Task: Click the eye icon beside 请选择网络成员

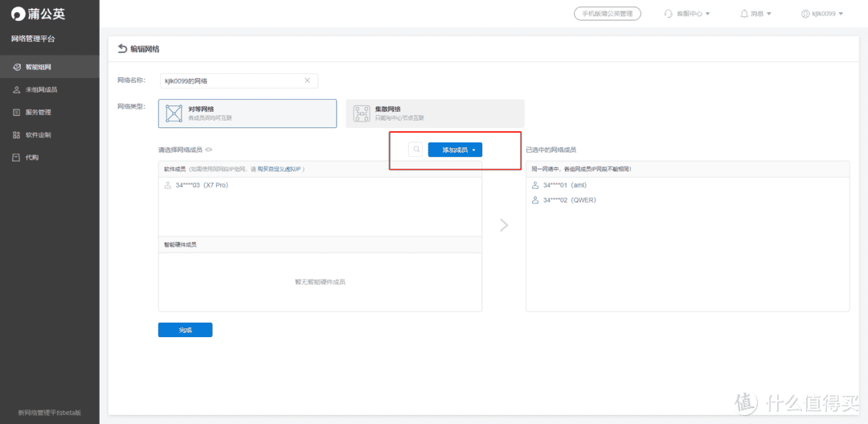Action: pos(209,150)
